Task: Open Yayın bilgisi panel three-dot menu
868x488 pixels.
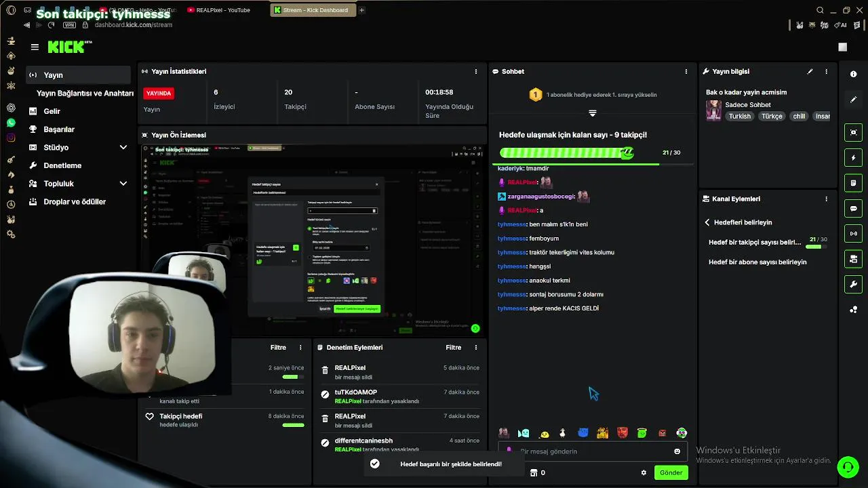Action: (x=826, y=71)
